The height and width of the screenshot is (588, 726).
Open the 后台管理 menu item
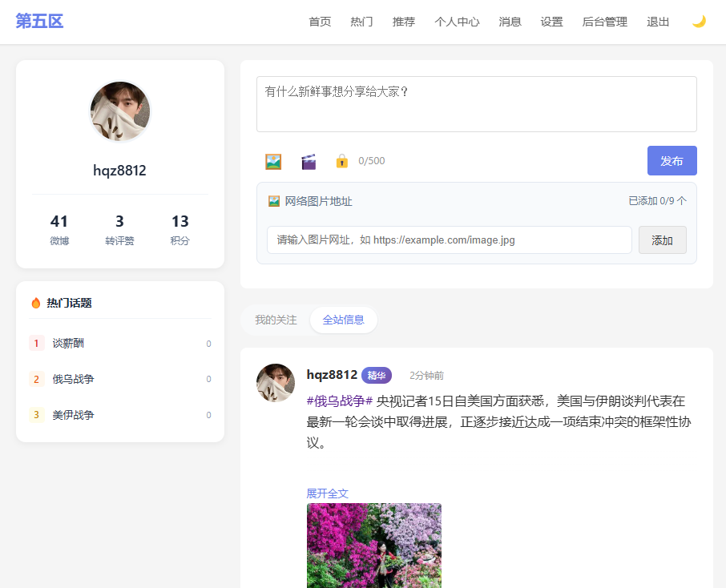604,22
